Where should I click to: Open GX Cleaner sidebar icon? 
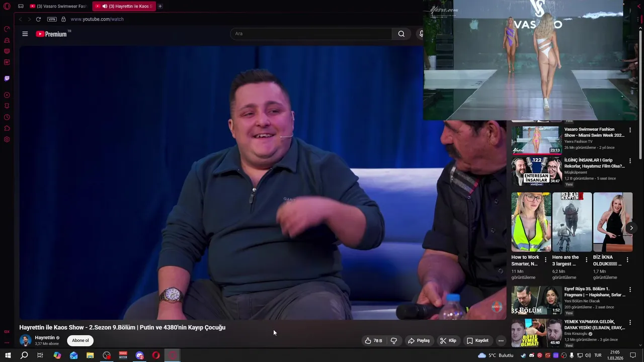tap(7, 51)
